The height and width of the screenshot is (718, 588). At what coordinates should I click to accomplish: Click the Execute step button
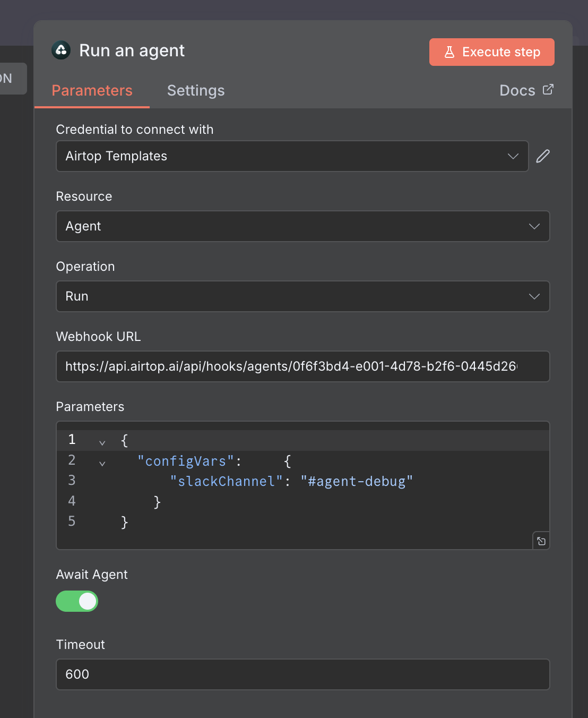[x=491, y=52]
